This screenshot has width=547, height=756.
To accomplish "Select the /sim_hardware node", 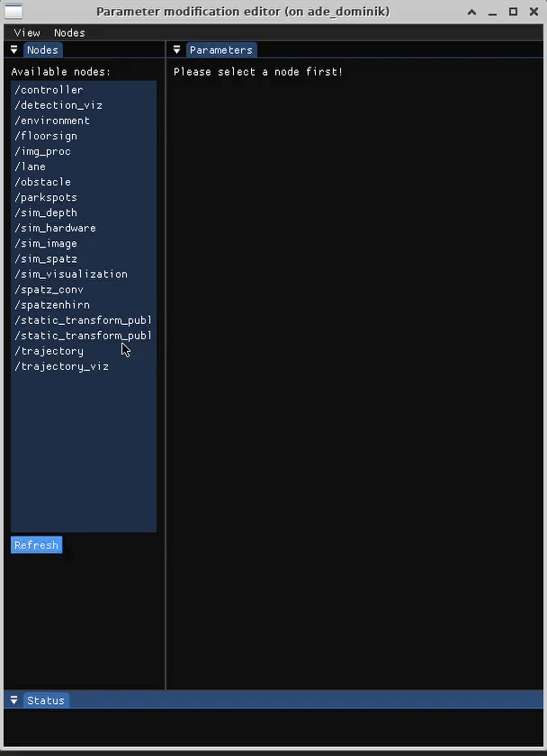I will [x=55, y=228].
